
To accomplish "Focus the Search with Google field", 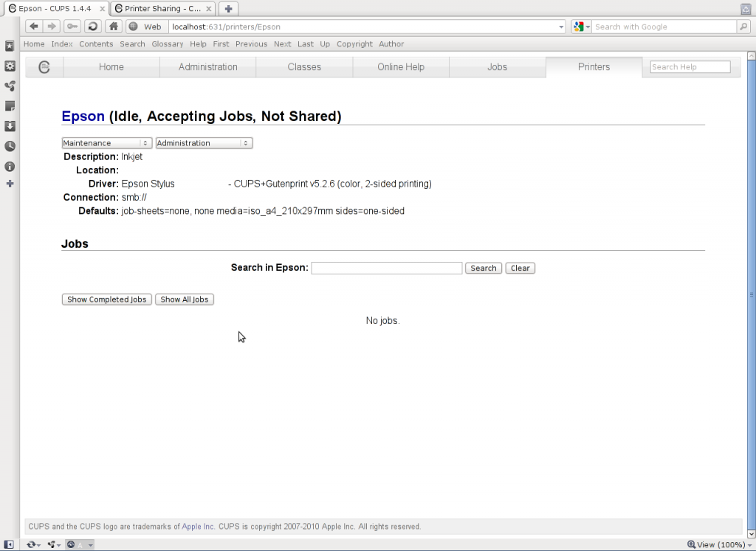I will (664, 27).
